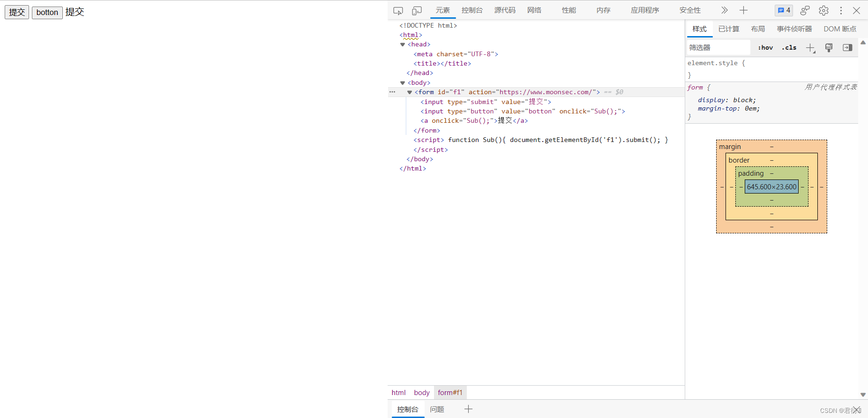Viewport: 868px width, 418px height.
Task: Select the DOCTYPE html line
Action: [428, 25]
